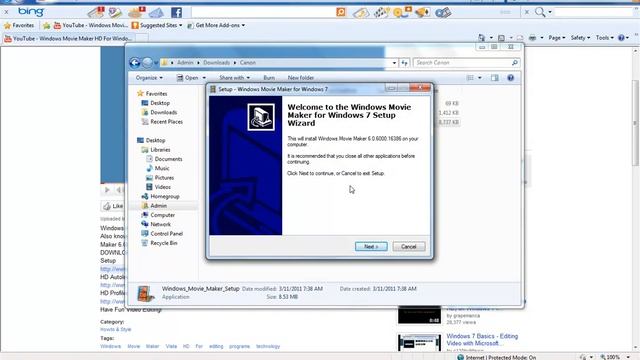Open the browser Tools menu
This screenshot has width=640, height=360.
pyautogui.click(x=604, y=38)
